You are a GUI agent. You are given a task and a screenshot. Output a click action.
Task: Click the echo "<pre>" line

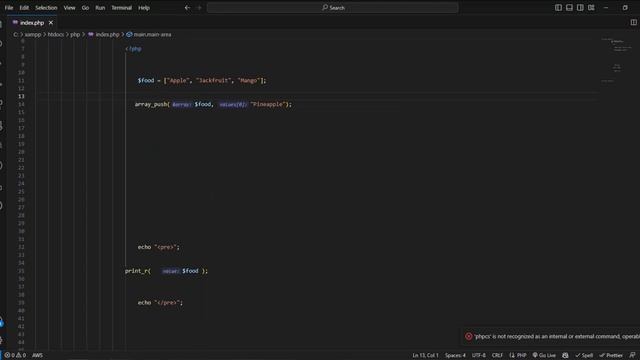coord(158,247)
